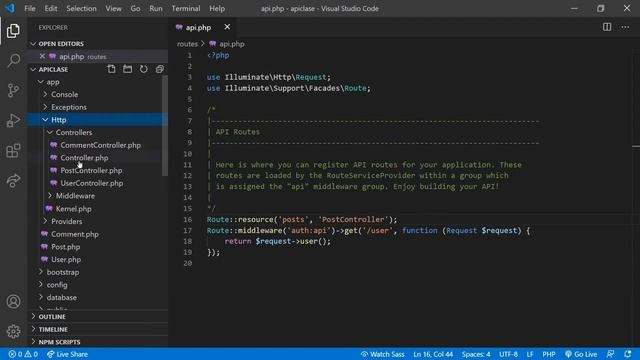Click Watch Sass in status bar

(382, 354)
